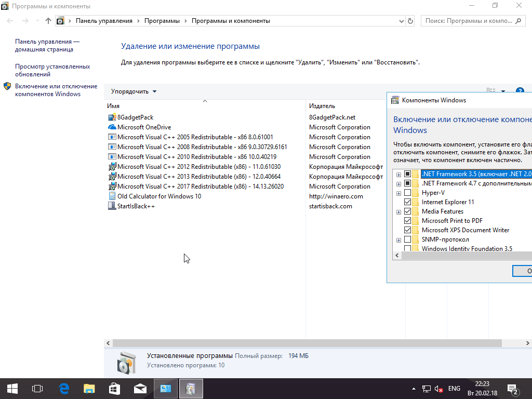532x399 pixels.
Task: Click the Visual C++ 2010 Redistributable icon
Action: pos(112,157)
